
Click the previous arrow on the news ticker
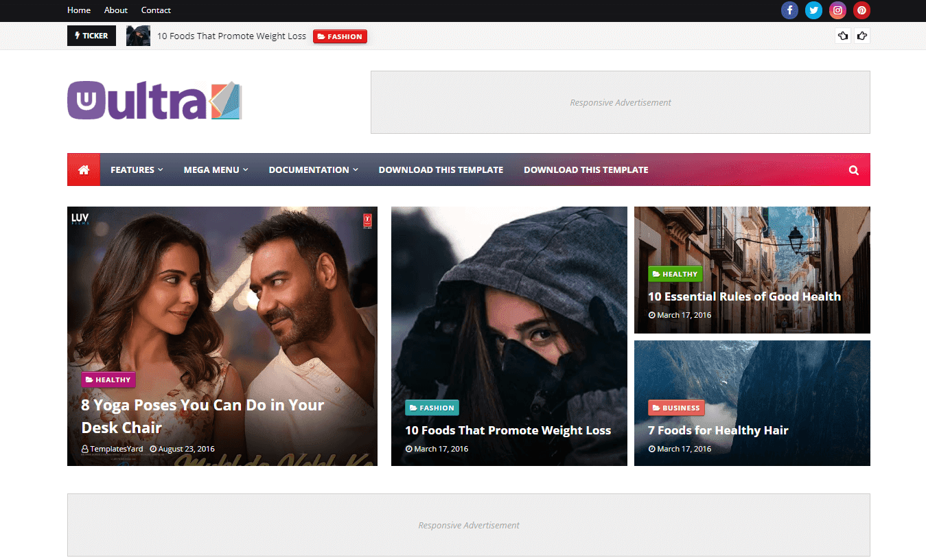843,35
